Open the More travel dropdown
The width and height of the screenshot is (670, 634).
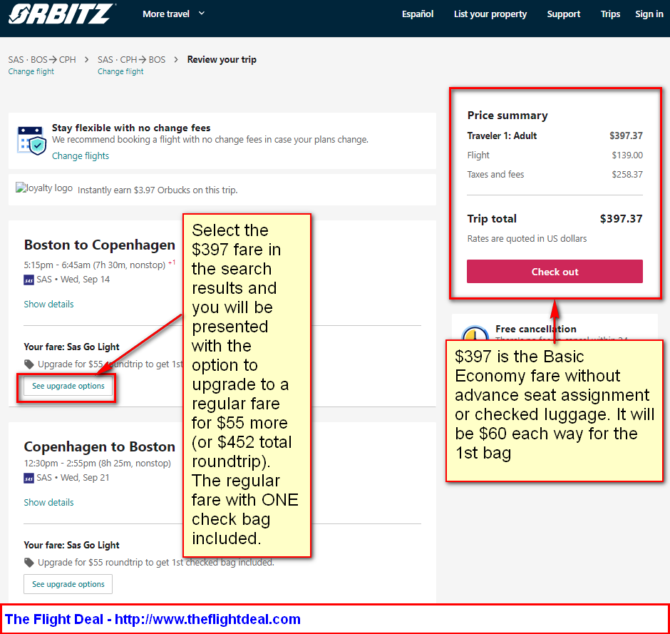(173, 14)
